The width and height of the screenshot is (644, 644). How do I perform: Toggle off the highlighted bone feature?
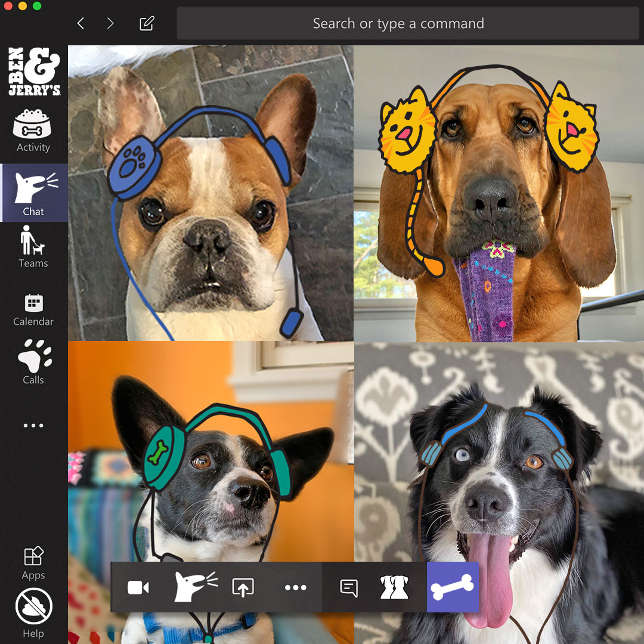pyautogui.click(x=453, y=587)
